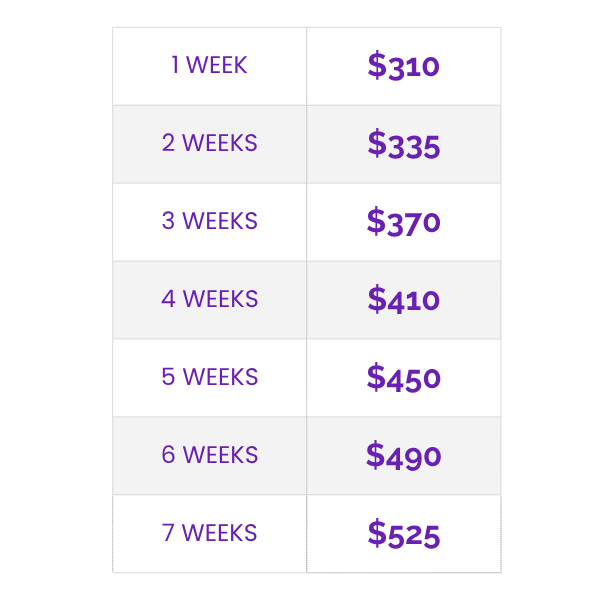The image size is (600, 600).
Task: Click the "1 WEEK" label cell
Action: pyautogui.click(x=209, y=66)
